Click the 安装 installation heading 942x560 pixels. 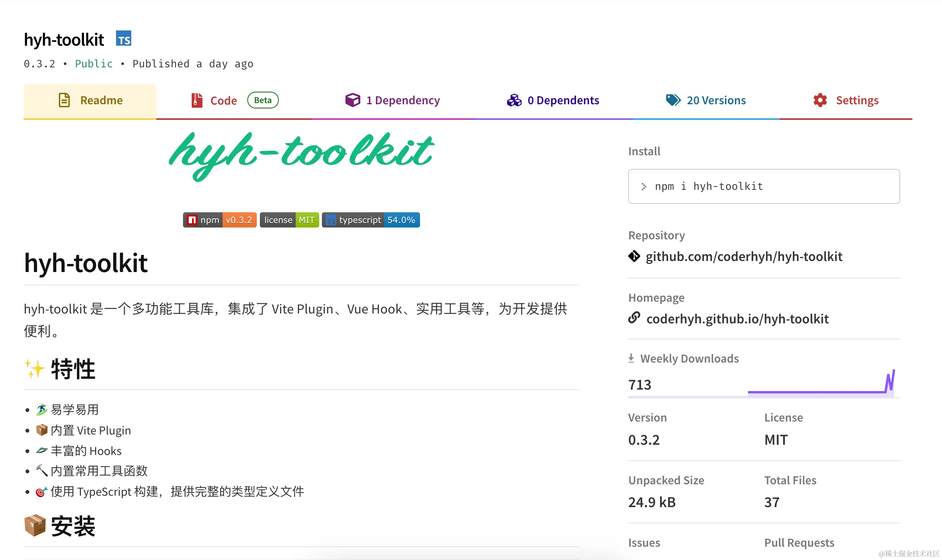60,526
